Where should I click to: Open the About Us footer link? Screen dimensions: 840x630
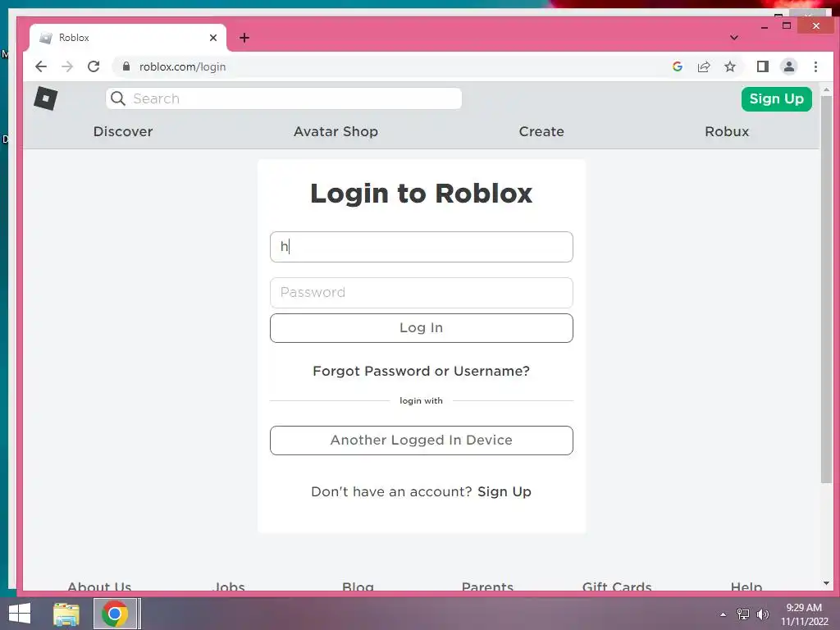(99, 586)
